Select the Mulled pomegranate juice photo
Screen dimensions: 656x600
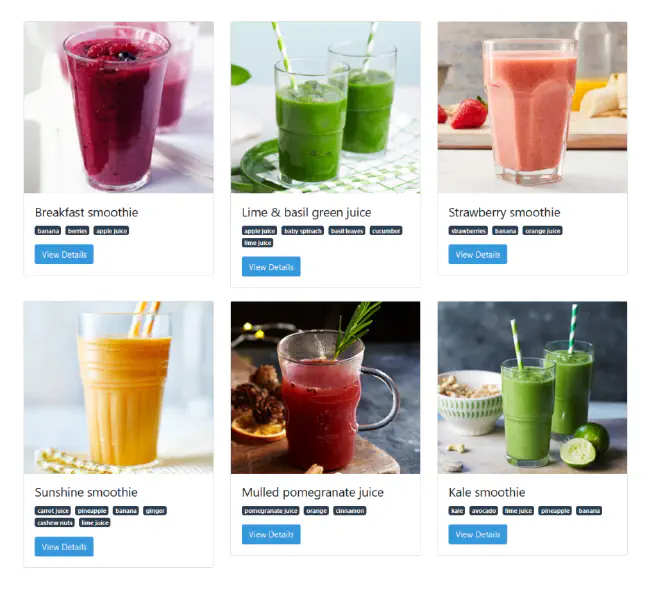325,387
